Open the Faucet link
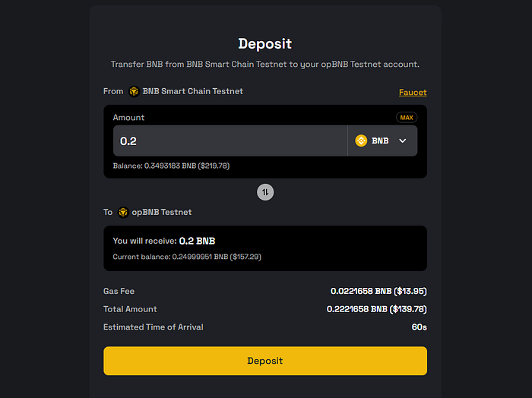 (413, 92)
